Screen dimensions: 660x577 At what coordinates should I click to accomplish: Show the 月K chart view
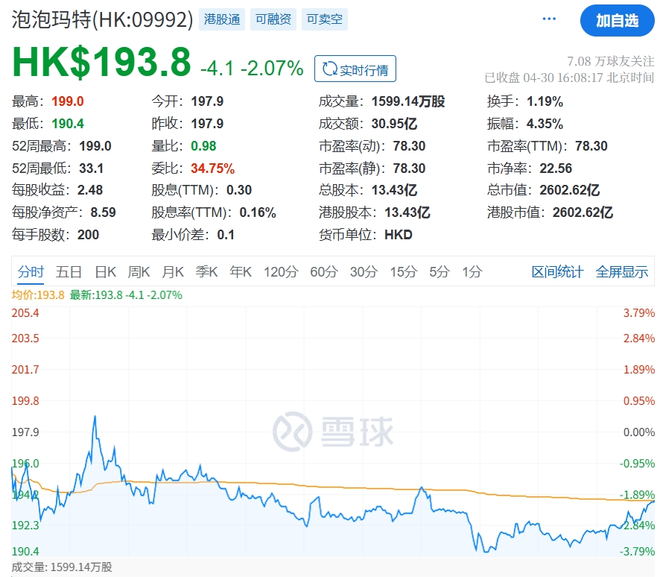tap(173, 271)
